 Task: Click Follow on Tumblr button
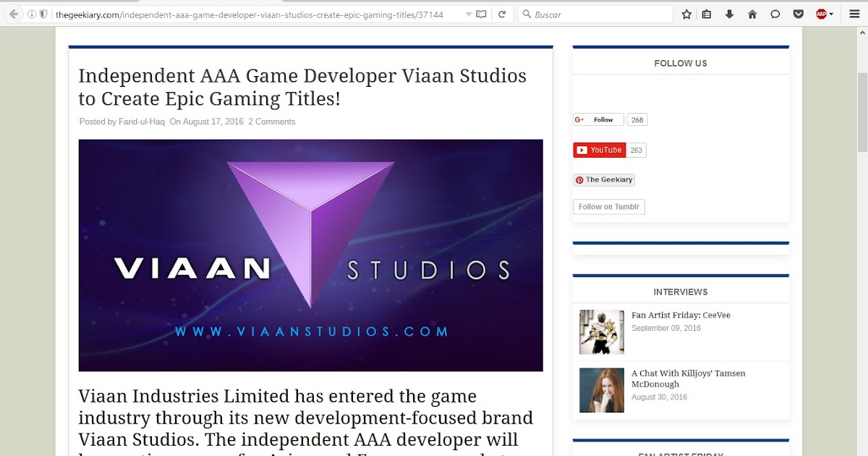pyautogui.click(x=609, y=207)
